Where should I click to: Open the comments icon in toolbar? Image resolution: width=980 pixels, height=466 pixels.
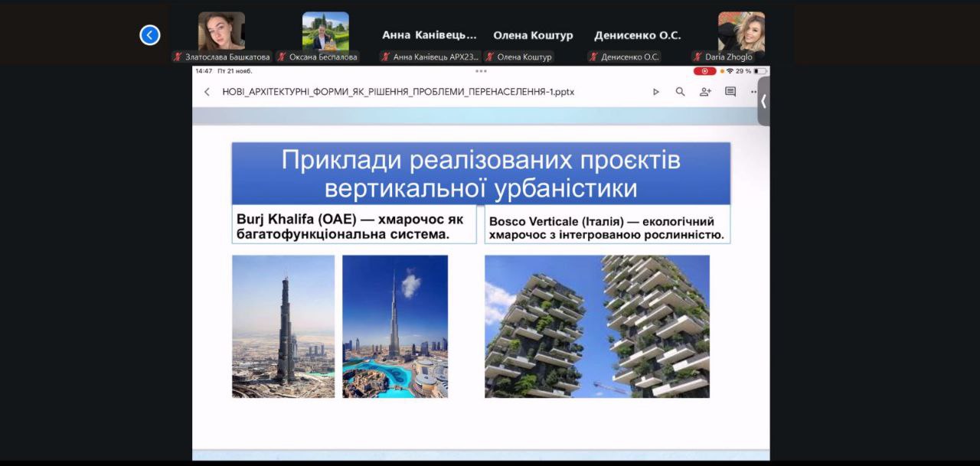(730, 92)
